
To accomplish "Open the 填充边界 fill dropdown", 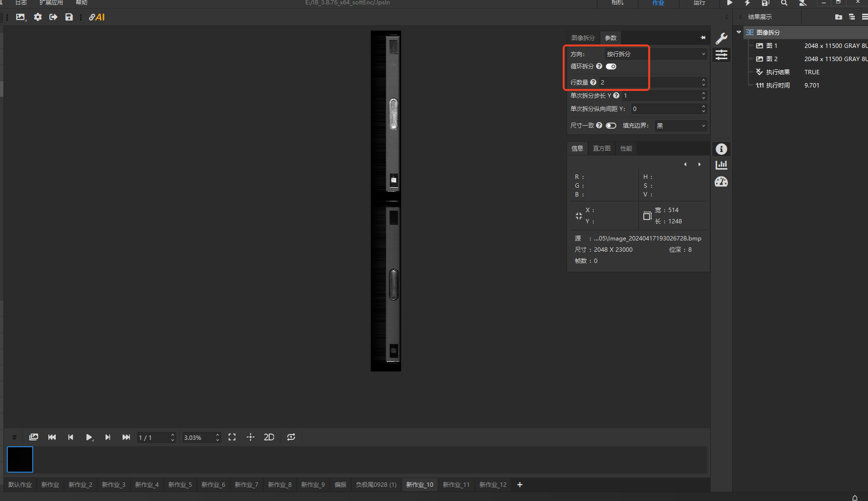I will point(681,126).
